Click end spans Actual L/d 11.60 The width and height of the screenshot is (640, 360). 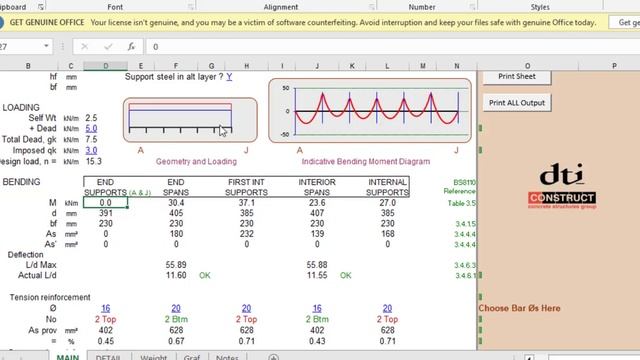click(x=176, y=276)
